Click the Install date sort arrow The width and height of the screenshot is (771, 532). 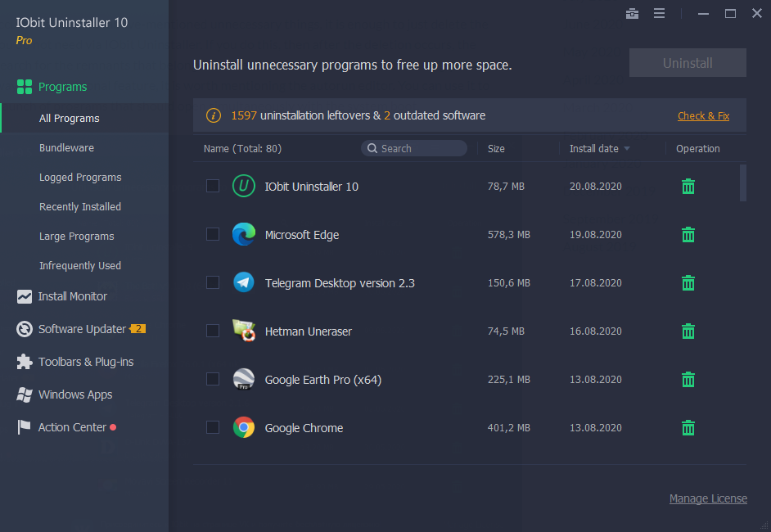[626, 148]
